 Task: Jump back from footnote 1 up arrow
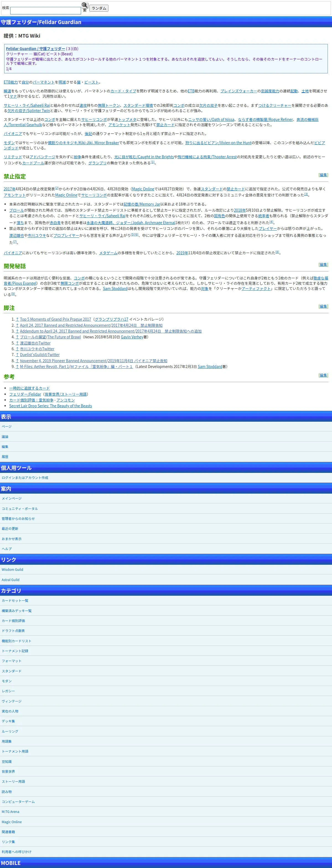17,319
